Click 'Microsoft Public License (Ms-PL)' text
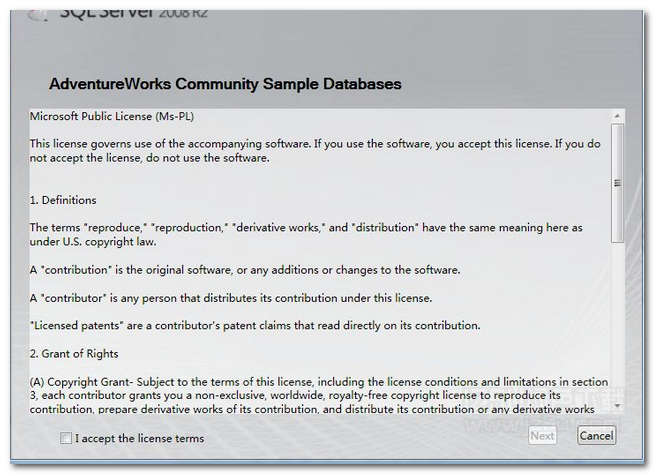Screen dimensions: 655x475 112,116
